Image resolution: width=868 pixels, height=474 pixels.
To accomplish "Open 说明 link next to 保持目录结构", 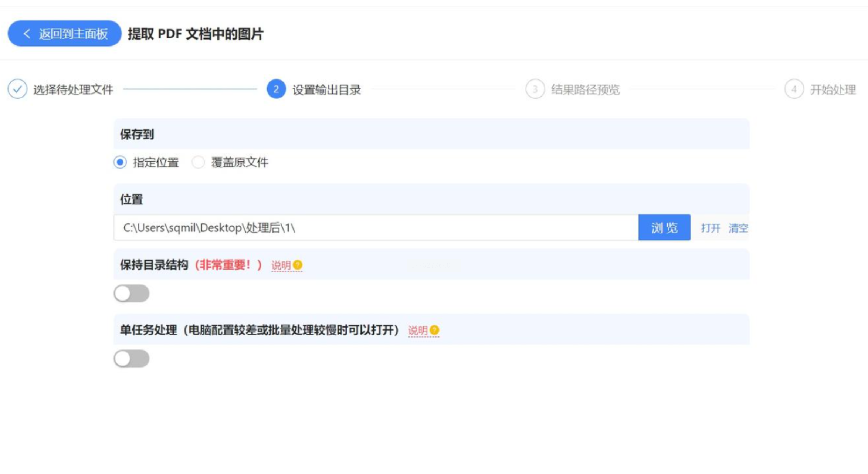I will click(281, 265).
